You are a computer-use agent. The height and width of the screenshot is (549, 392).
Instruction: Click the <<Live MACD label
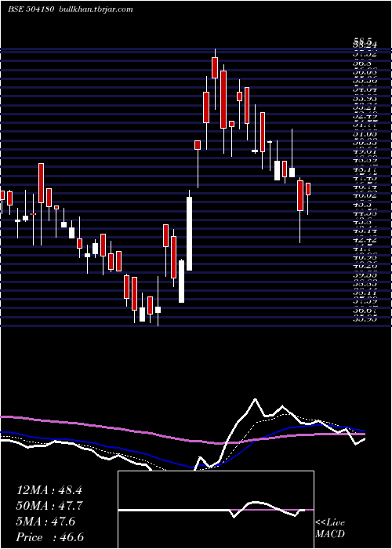(x=330, y=529)
